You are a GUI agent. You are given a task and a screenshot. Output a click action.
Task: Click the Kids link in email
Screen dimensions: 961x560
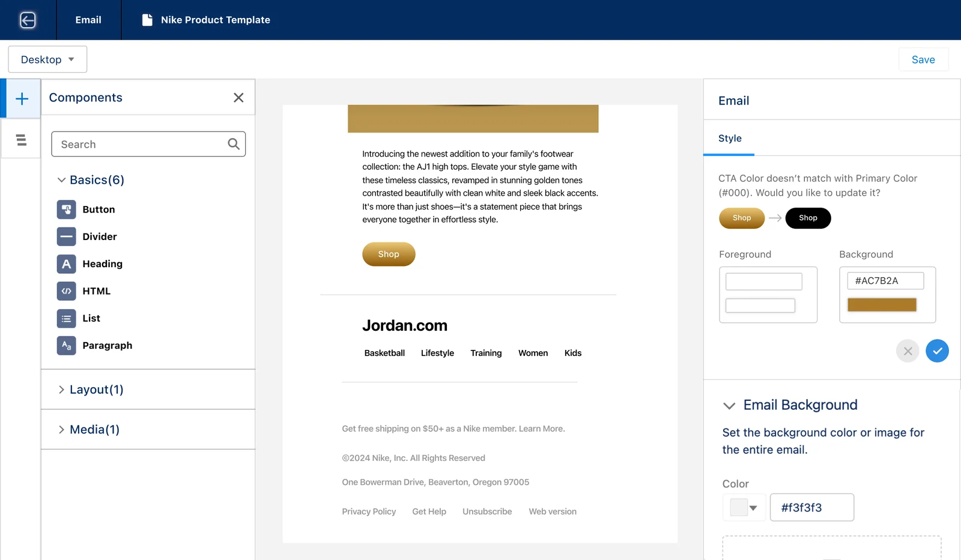(573, 353)
